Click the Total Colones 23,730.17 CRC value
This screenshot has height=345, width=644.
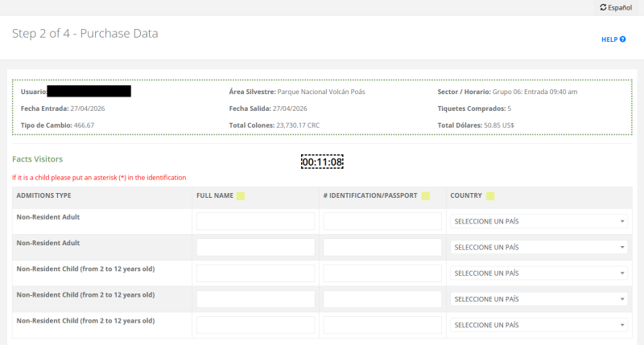pos(298,125)
